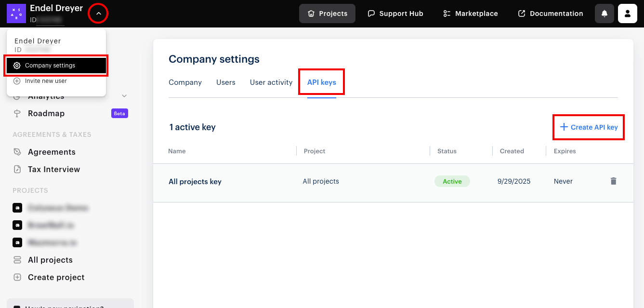
Task: Open the account profile icon
Action: [x=627, y=13]
